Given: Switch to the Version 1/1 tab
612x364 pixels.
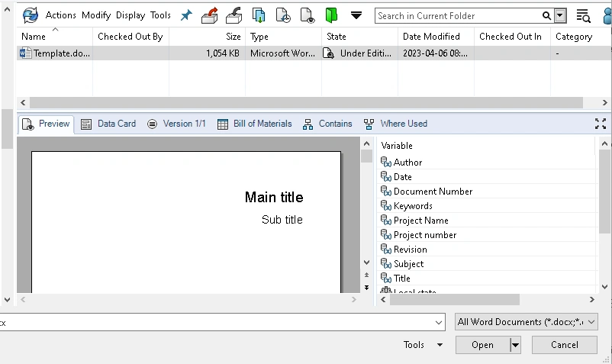Looking at the screenshot, I should tap(176, 124).
